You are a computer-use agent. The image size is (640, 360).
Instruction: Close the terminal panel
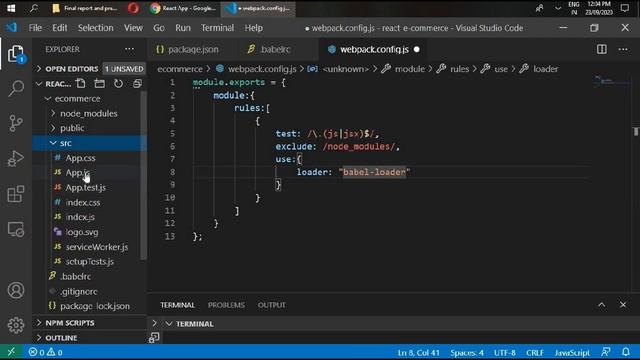pos(623,305)
